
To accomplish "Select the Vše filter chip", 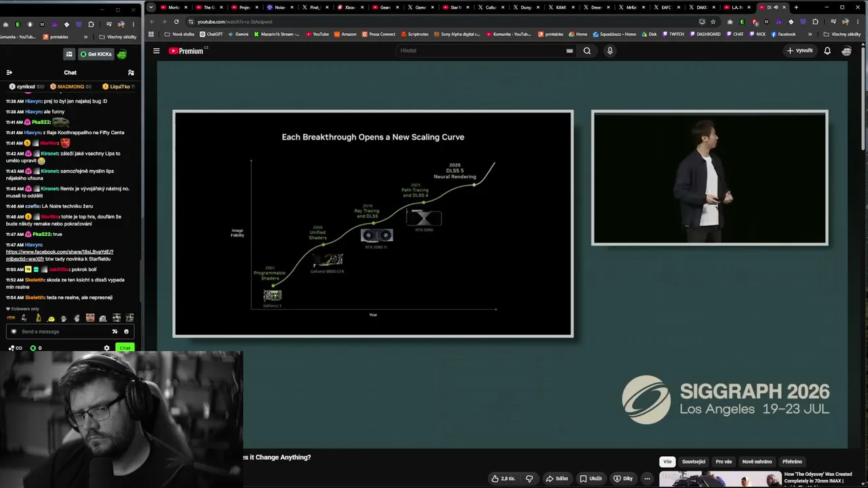I will [667, 462].
